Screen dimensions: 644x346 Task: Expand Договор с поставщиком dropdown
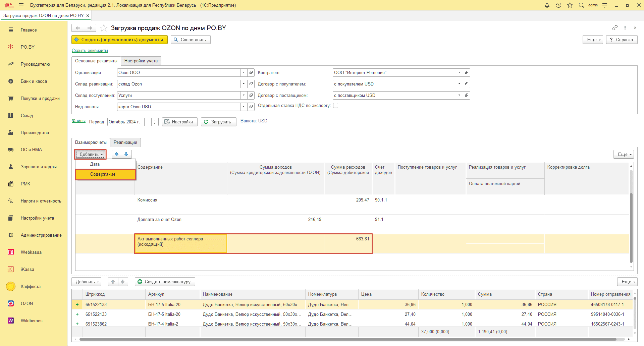[459, 95]
